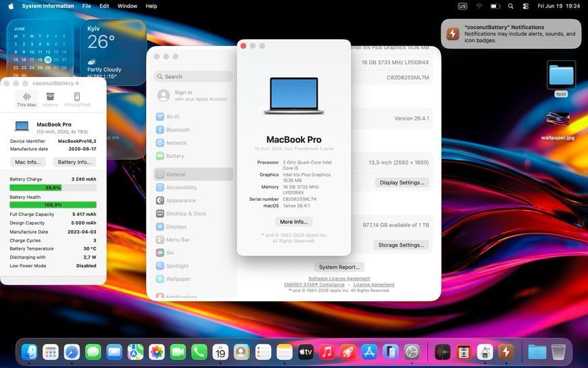This screenshot has width=588, height=368.
Task: Open Maps from the Dock
Action: point(135,352)
